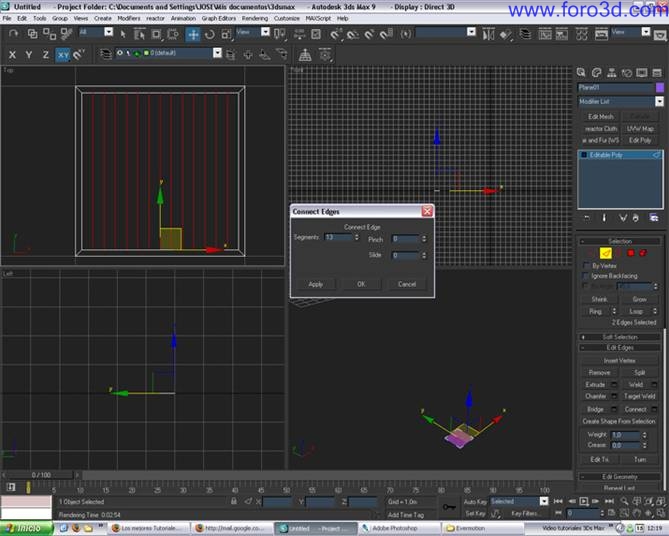
Task: Select Element sub-object level icon
Action: (x=643, y=253)
